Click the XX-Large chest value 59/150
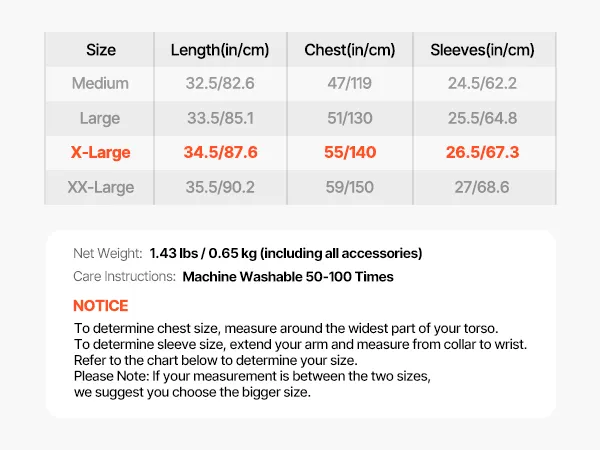600x450 pixels. (x=349, y=187)
